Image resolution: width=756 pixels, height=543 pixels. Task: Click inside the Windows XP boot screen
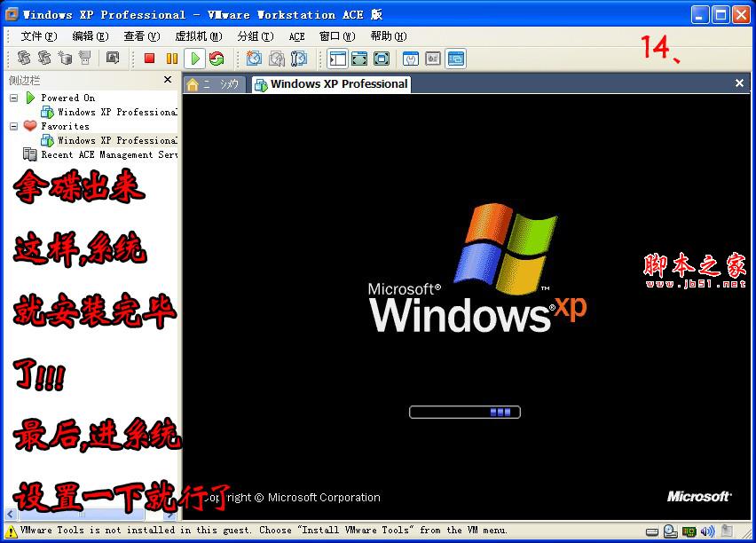466,307
